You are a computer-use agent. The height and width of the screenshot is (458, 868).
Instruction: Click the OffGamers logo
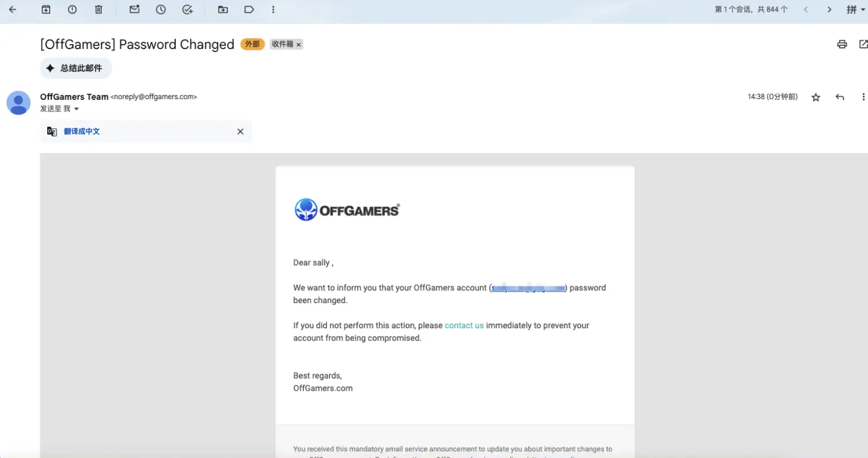coord(347,210)
